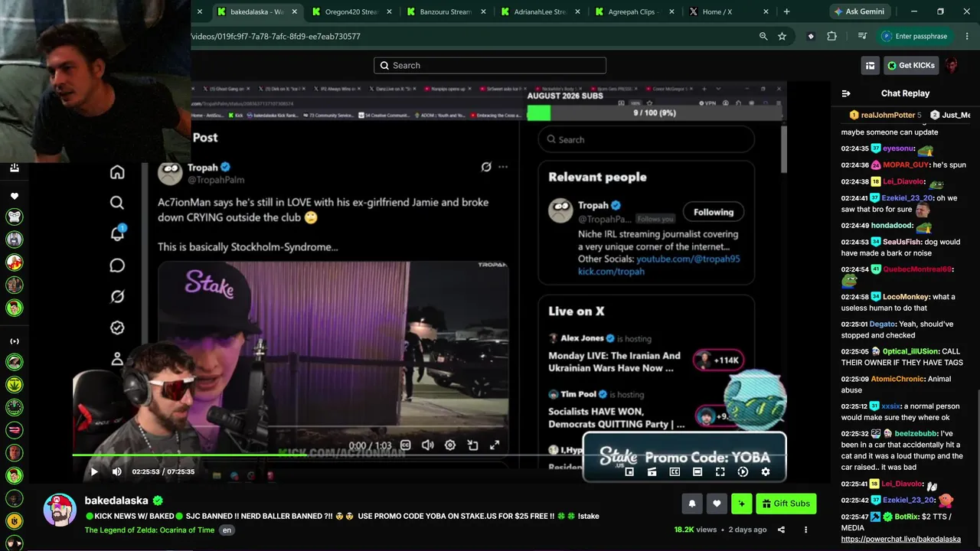980x551 pixels.
Task: Open the Kick dashboard layout icon
Action: pyautogui.click(x=870, y=65)
